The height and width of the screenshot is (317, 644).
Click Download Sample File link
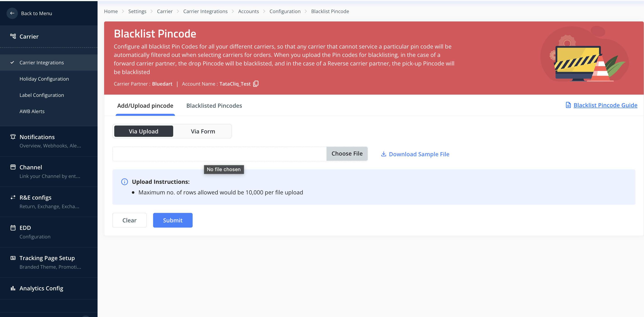pyautogui.click(x=419, y=154)
